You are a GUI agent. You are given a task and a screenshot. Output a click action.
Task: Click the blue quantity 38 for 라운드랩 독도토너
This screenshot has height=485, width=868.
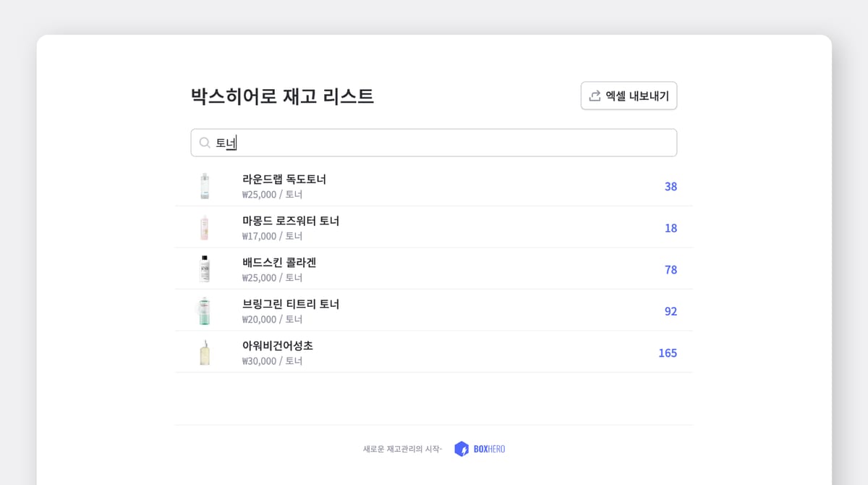(670, 186)
